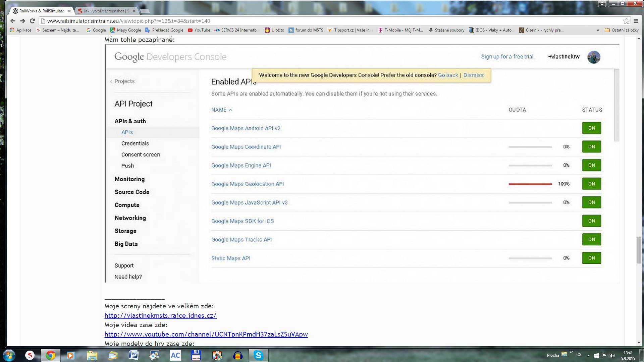This screenshot has height=362, width=644.
Task: Open the Monitoring sidebar section
Action: tap(129, 179)
